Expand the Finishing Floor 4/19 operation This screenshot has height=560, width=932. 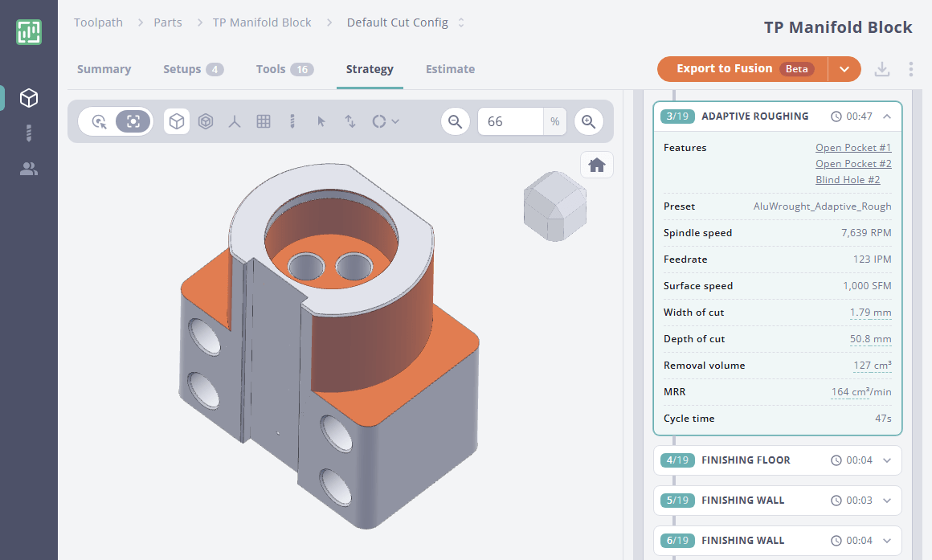pos(886,460)
